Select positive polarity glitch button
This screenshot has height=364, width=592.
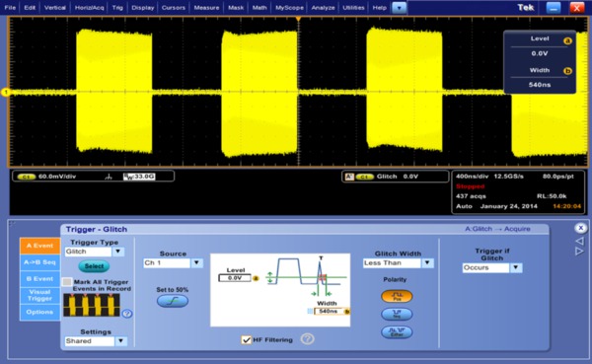397,296
